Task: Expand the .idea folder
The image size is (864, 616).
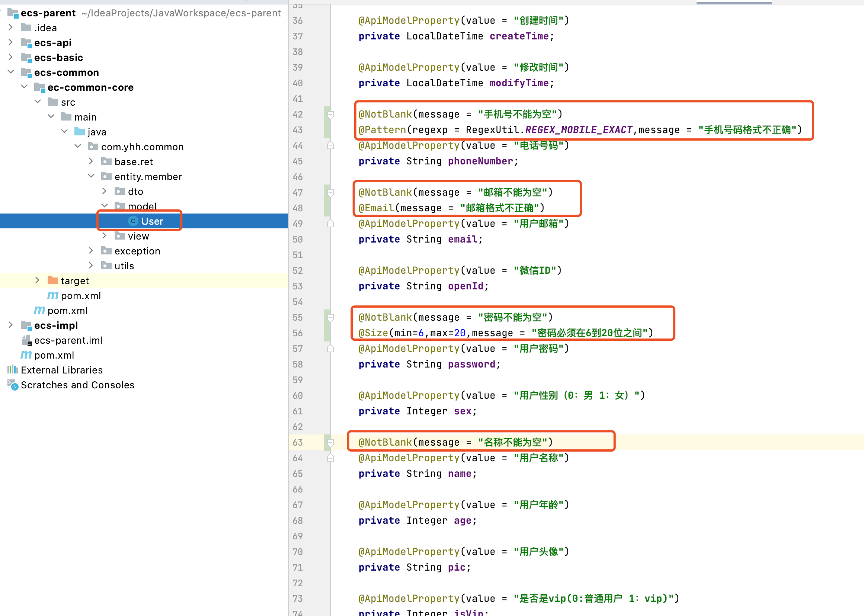Action: [10, 27]
